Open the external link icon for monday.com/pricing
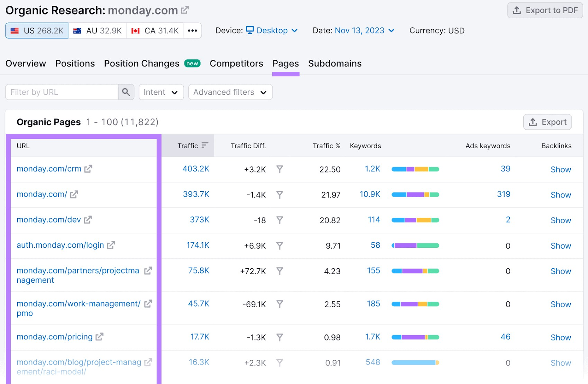This screenshot has height=384, width=588. (x=100, y=337)
